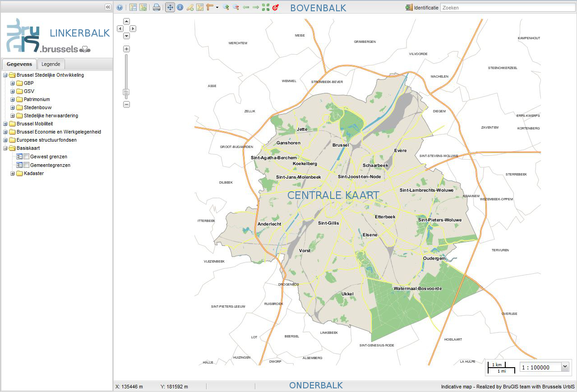Expand the Kadaster folder node
This screenshot has height=392, width=577.
(13, 174)
